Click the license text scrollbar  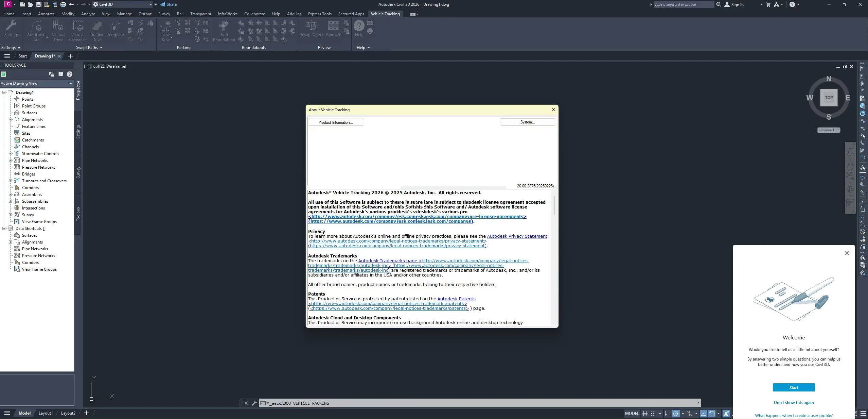point(554,205)
